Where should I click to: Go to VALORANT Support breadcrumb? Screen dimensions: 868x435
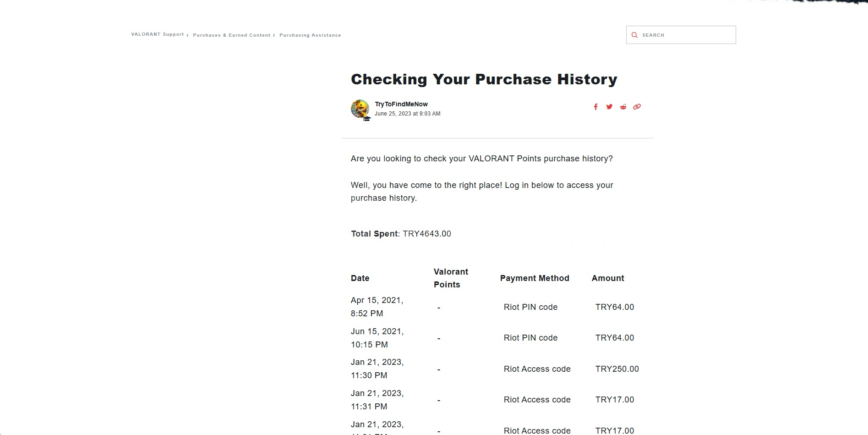click(x=157, y=34)
